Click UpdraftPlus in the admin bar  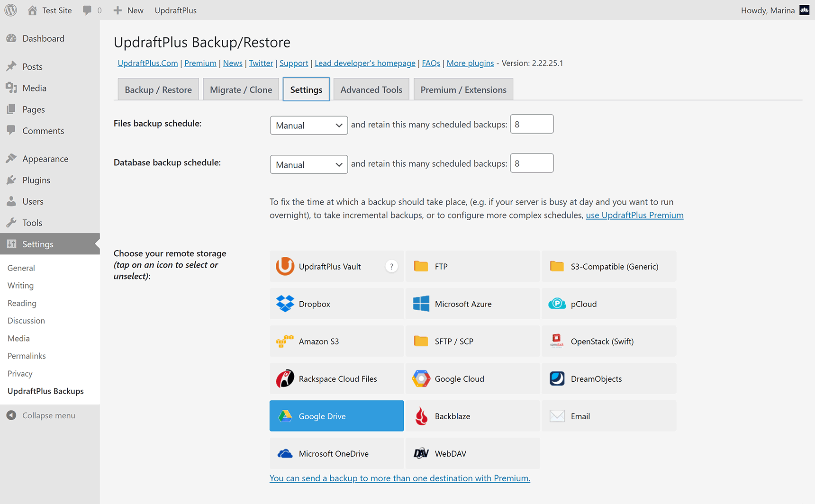(x=175, y=10)
